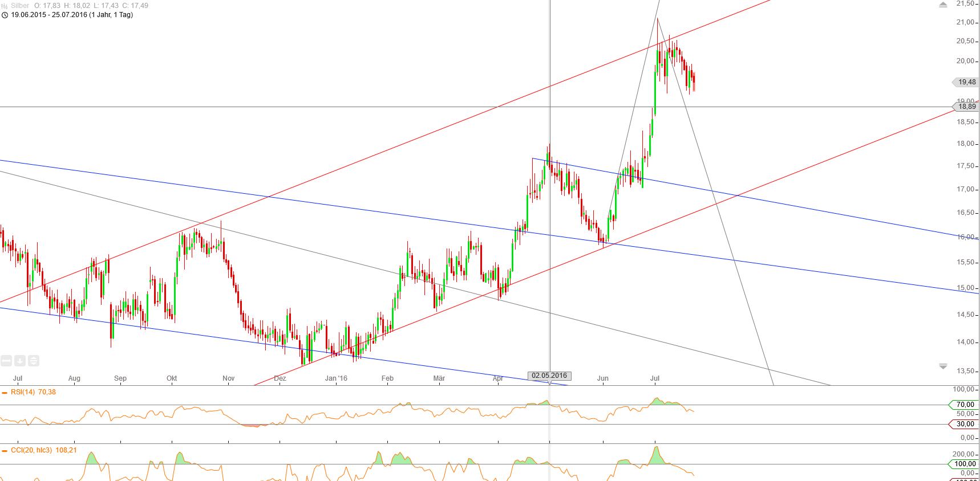Click the O: 17,83 open value
The image size is (980, 481).
[47, 6]
